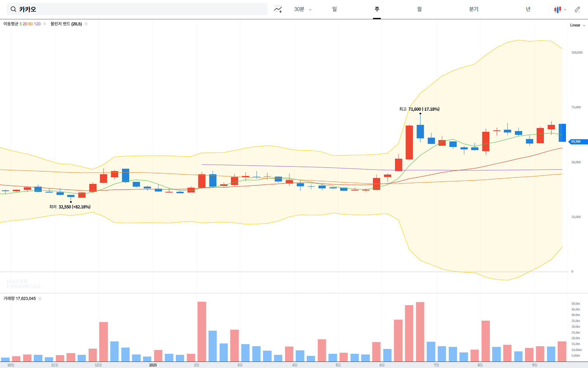Expand chart type dropdown arrow
588x368 pixels.
coord(565,10)
